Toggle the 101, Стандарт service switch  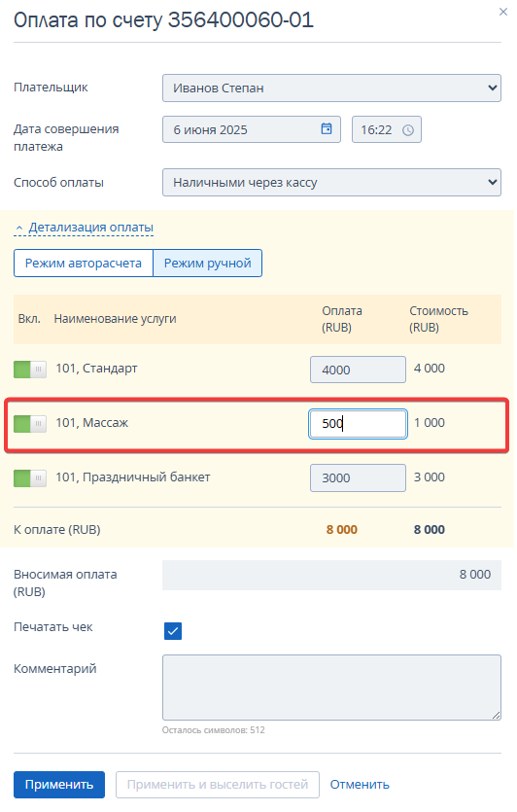point(30,370)
